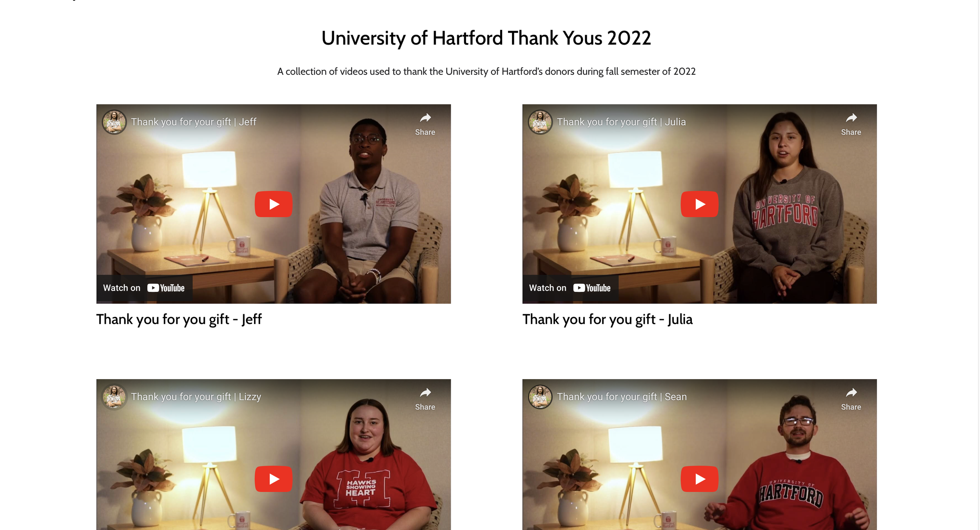
Task: Open channel avatar on Jeff video
Action: pos(114,122)
